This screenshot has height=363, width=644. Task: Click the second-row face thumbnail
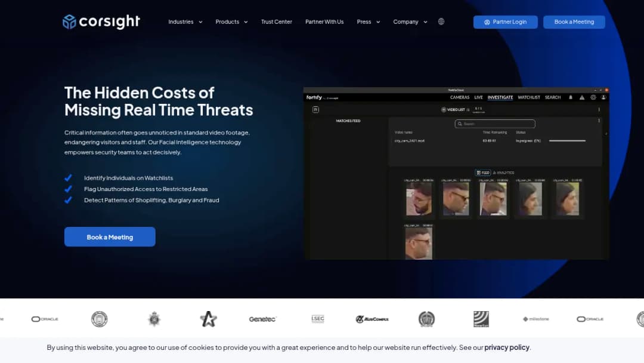pyautogui.click(x=419, y=244)
